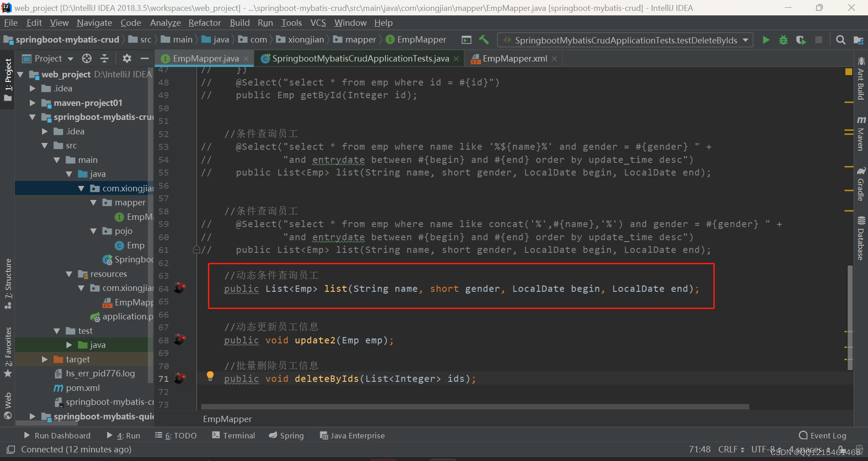Collapse the mapper package

(93, 203)
